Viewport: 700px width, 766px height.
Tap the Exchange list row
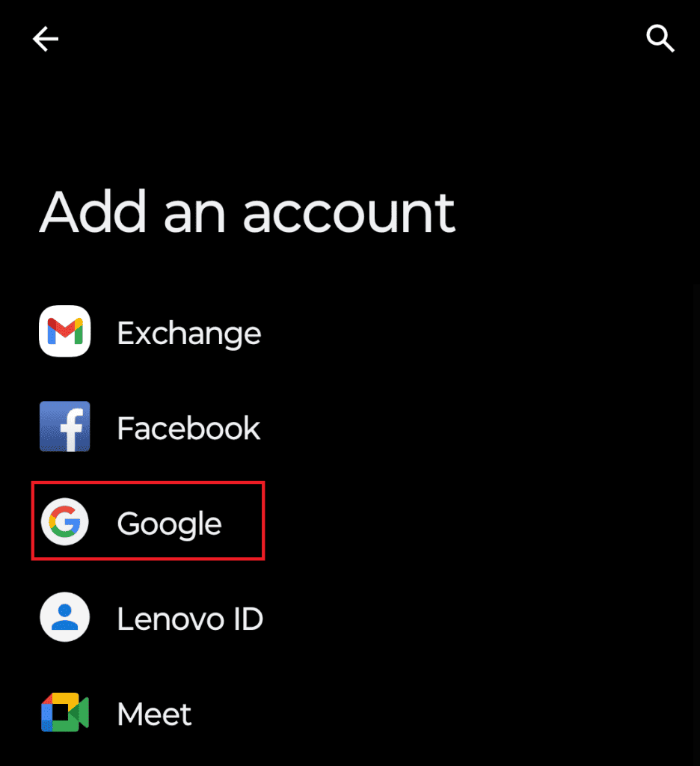click(188, 332)
